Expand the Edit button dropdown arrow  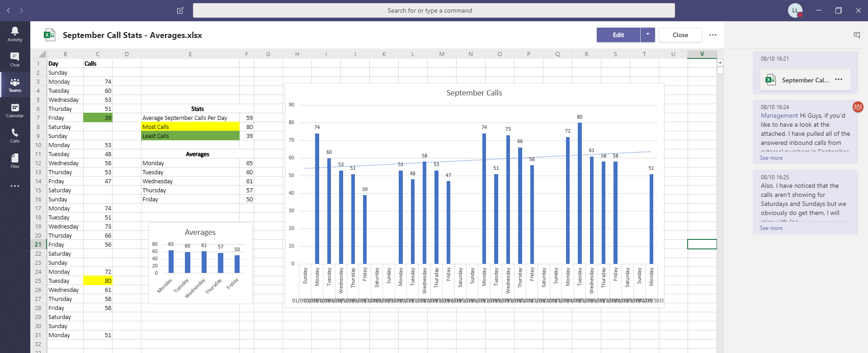click(648, 35)
